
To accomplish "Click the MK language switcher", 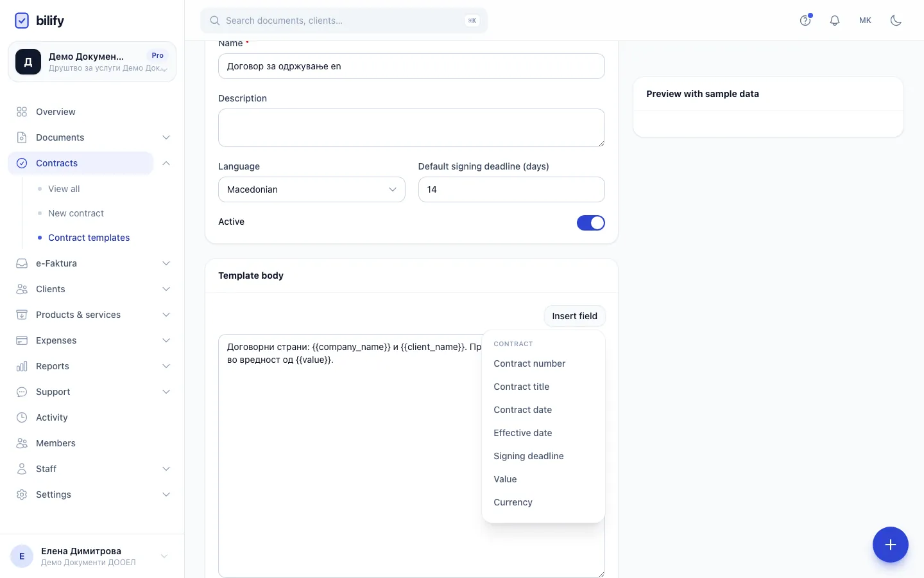I will (x=865, y=21).
